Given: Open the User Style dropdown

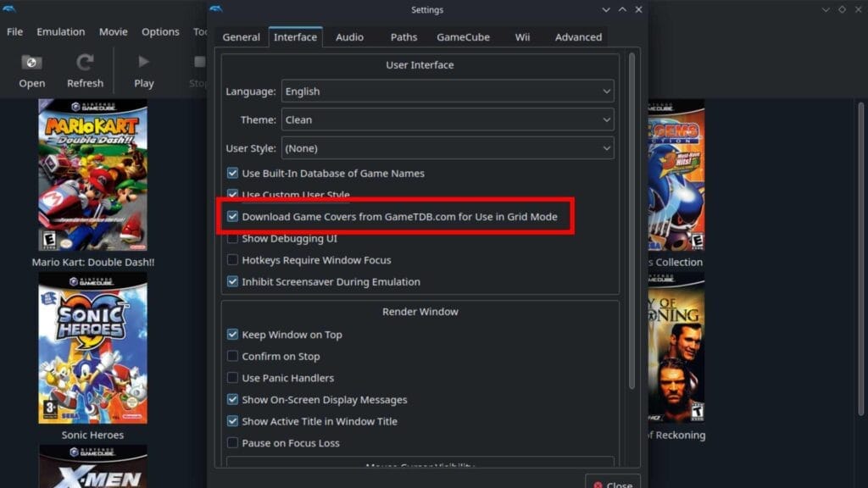Looking at the screenshot, I should pyautogui.click(x=448, y=148).
